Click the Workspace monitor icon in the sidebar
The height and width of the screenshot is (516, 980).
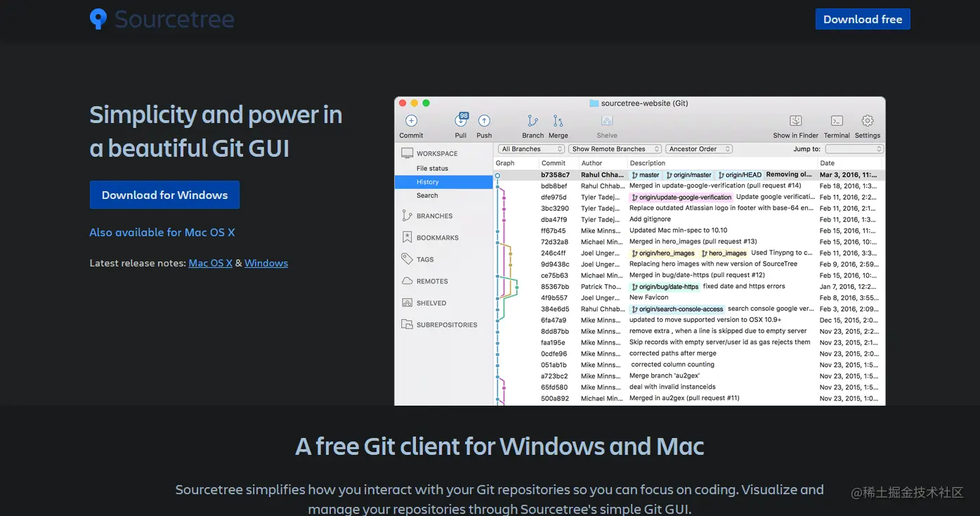tap(407, 153)
